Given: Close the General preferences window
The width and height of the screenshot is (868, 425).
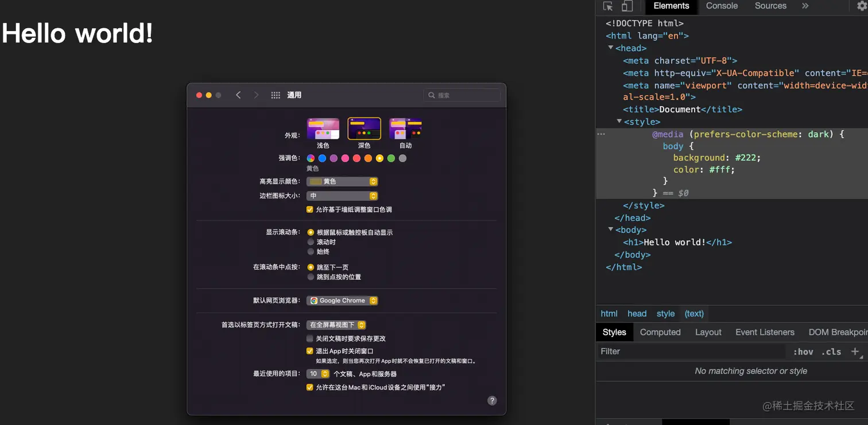Looking at the screenshot, I should click(199, 95).
